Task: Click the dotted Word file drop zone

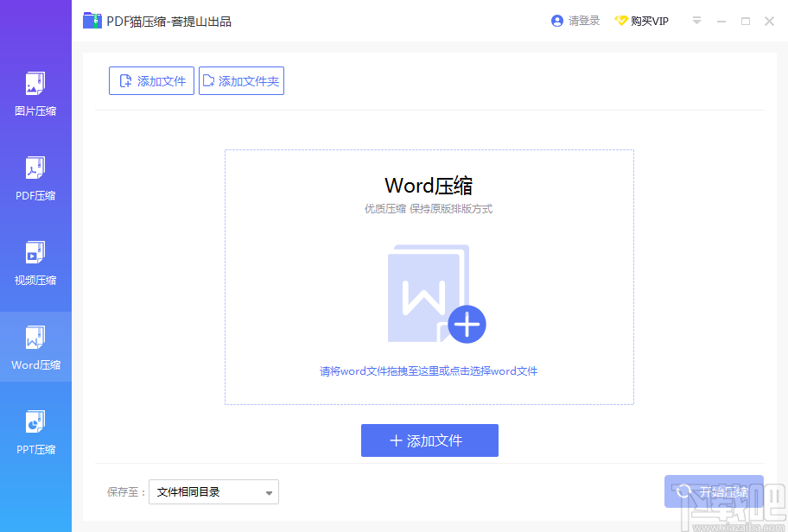Action: pos(429,276)
